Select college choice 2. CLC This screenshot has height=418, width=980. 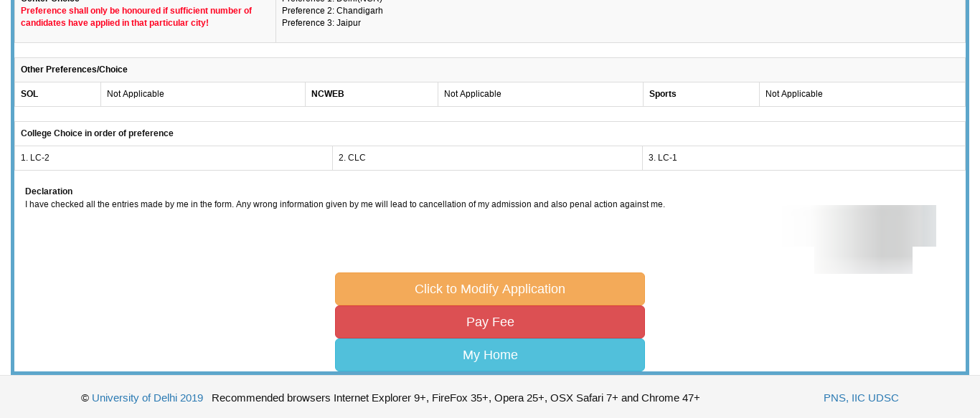pyautogui.click(x=487, y=158)
